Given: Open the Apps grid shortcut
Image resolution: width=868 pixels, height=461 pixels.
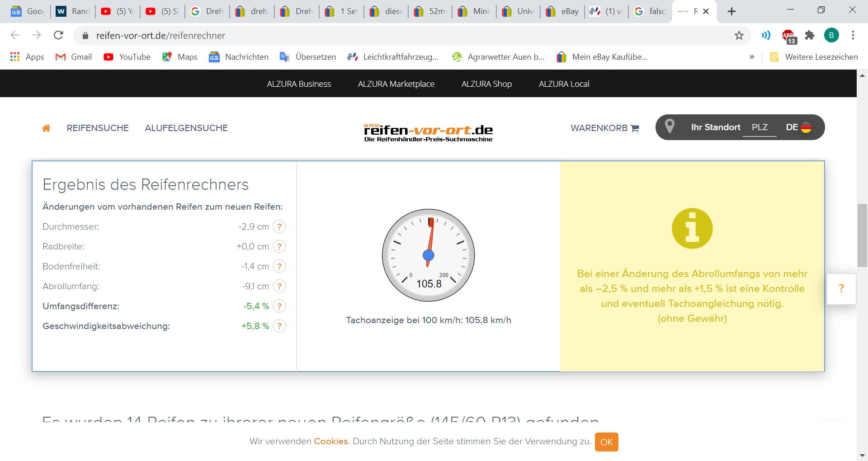Looking at the screenshot, I should (x=27, y=57).
